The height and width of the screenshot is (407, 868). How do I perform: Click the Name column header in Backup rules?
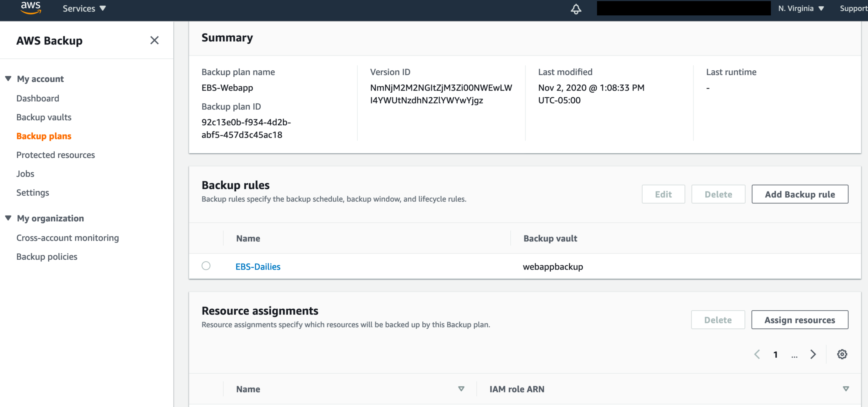[248, 238]
